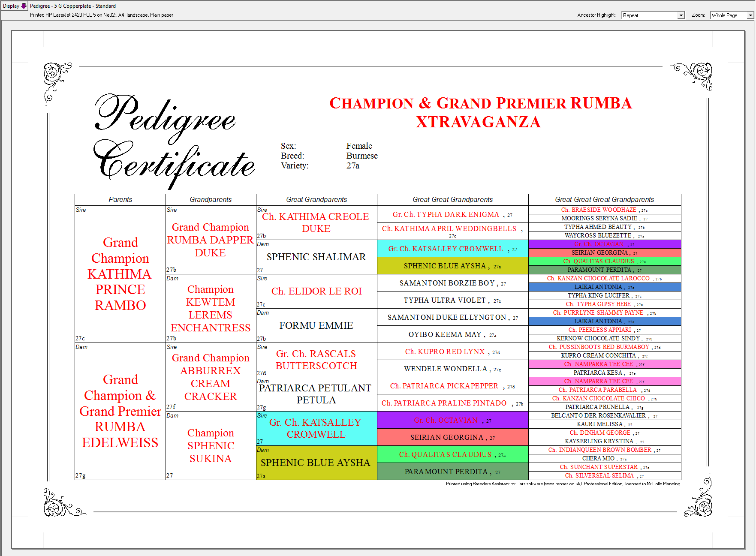Click Wendele Wondella entry

click(x=453, y=369)
